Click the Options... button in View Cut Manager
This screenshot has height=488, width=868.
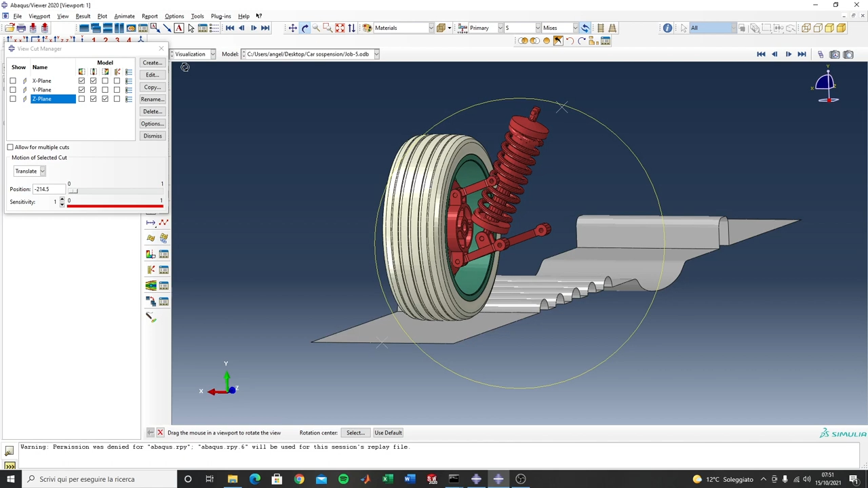tap(152, 123)
